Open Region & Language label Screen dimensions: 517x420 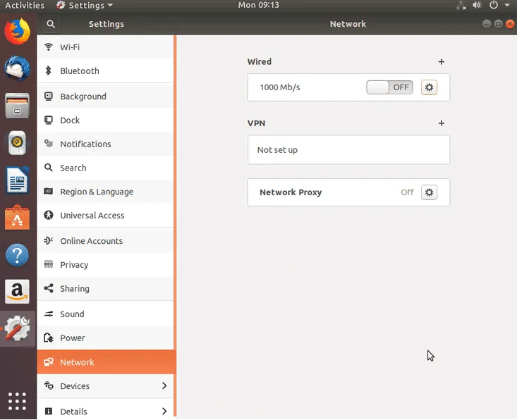97,192
